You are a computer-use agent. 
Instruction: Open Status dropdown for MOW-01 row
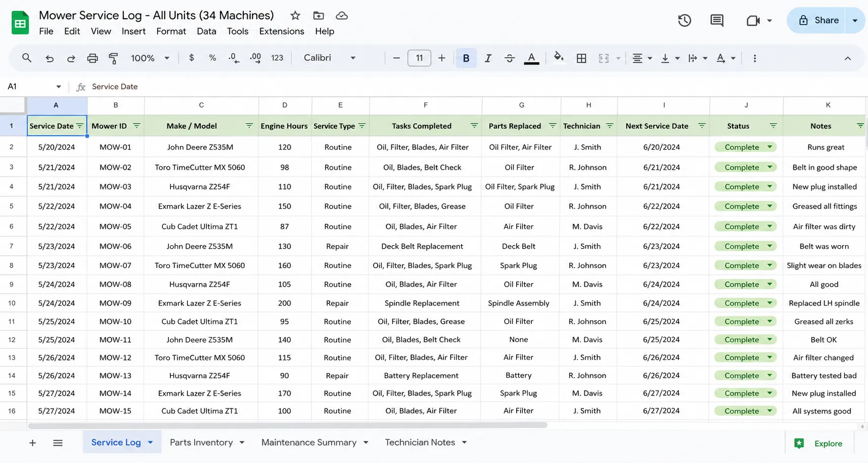click(770, 147)
